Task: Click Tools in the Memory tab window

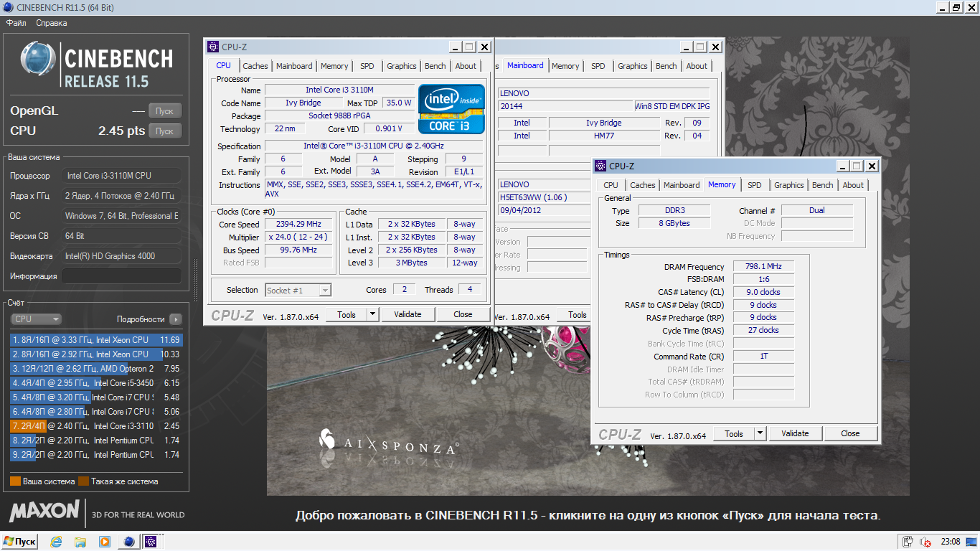Action: 734,433
